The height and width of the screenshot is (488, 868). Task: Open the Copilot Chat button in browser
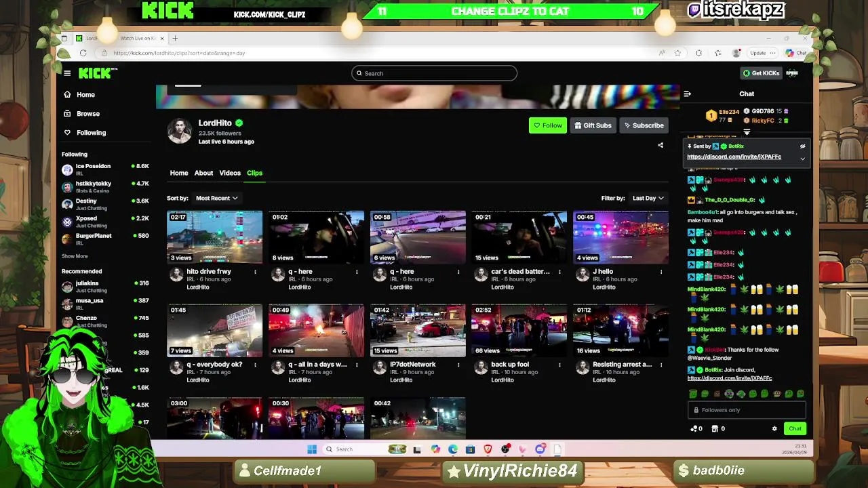(x=795, y=53)
